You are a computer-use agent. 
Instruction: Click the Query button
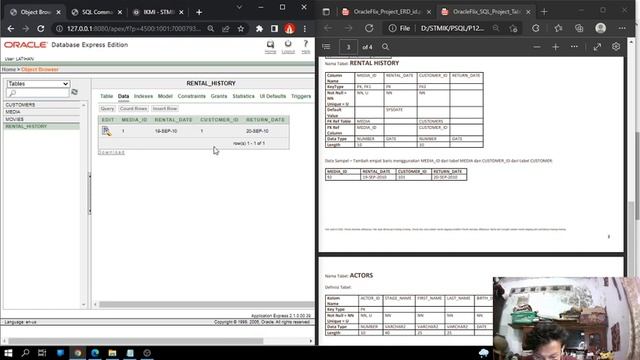pos(107,109)
